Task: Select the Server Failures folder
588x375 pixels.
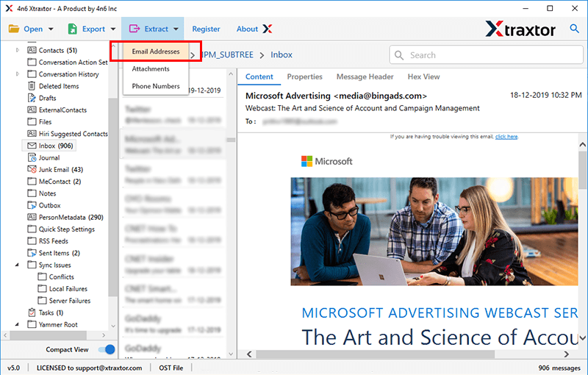Action: tap(70, 301)
